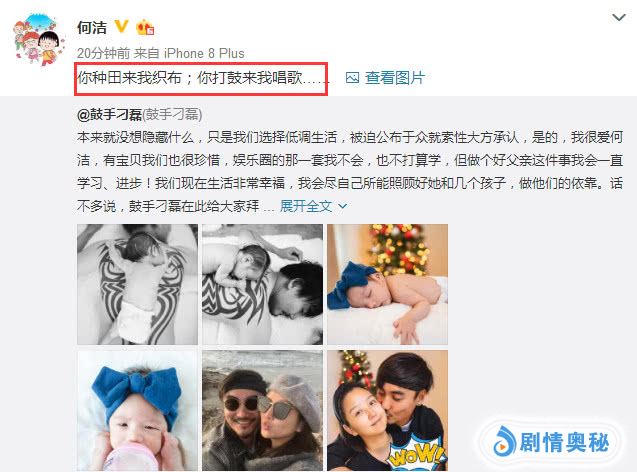637x472 pixels.
Task: Open the post options chevron menu
Action: tap(618, 17)
